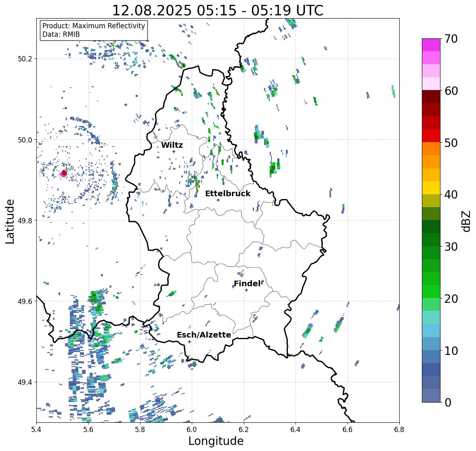Screen dimensions: 476x451
Task: Click the latitude tick label 49.4
Action: [x=25, y=382]
